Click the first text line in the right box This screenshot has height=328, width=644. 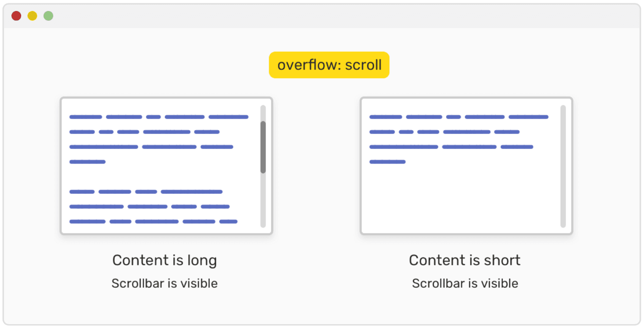coord(459,117)
